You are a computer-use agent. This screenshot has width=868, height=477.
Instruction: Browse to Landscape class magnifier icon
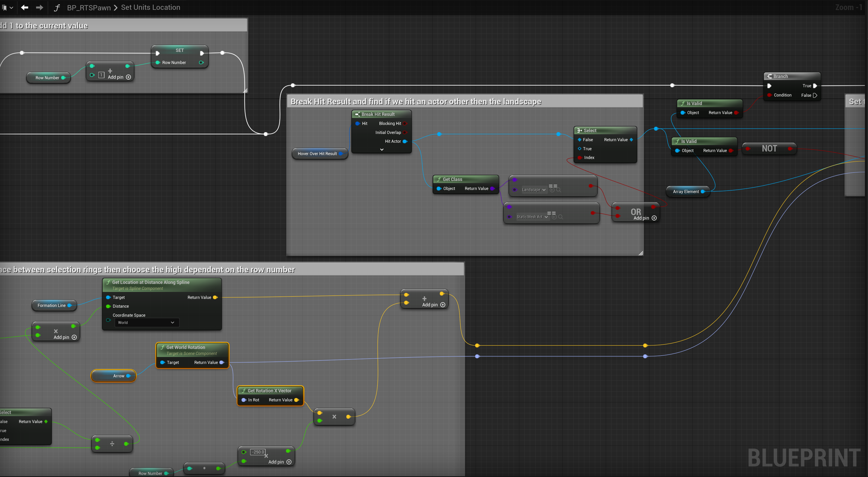(559, 190)
